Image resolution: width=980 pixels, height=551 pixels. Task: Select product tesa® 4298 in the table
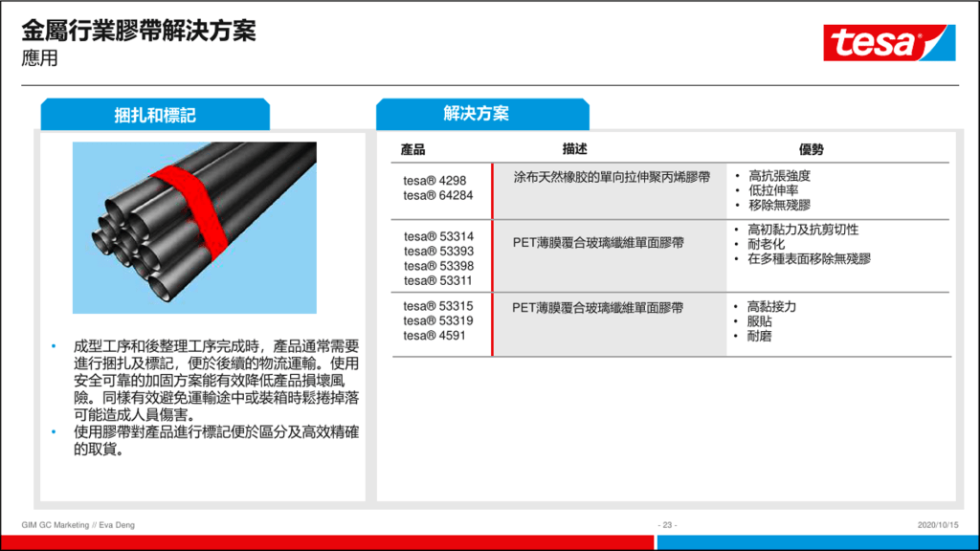point(434,180)
